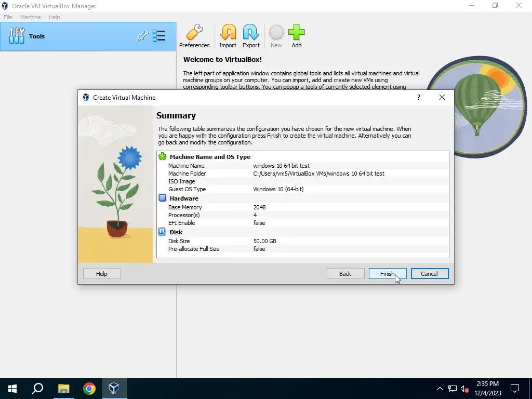Click EFI Enable false value
The image size is (532, 399).
(x=259, y=222)
